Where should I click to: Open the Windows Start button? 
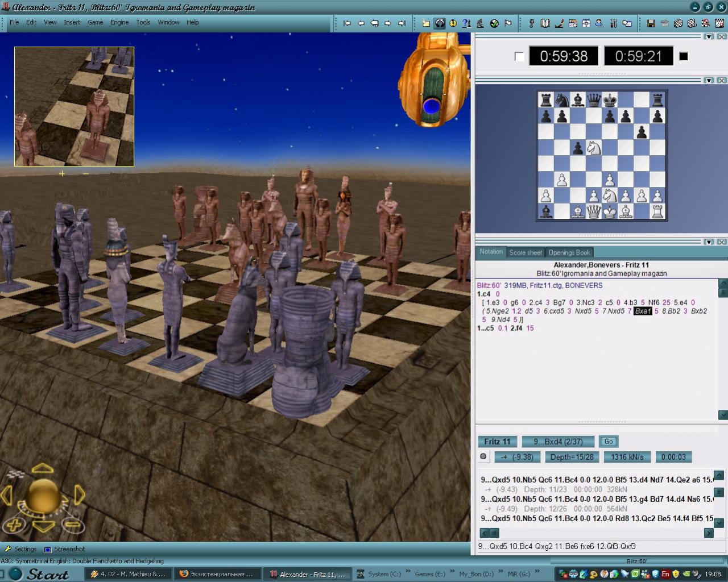coord(39,574)
